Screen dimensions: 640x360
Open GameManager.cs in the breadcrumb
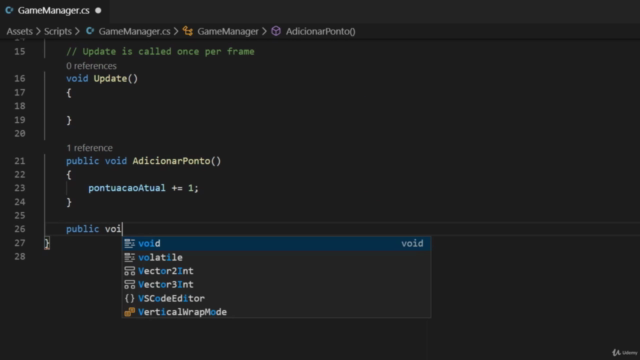[x=134, y=31]
